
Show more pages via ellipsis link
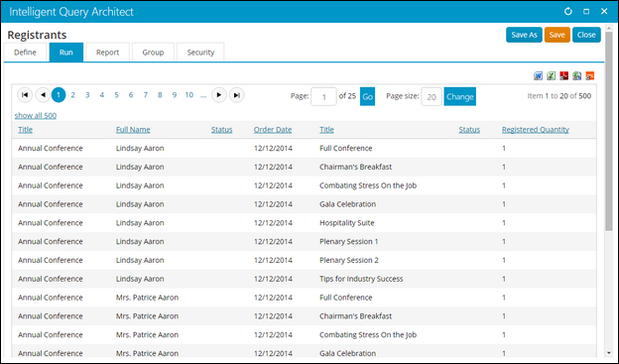click(203, 95)
